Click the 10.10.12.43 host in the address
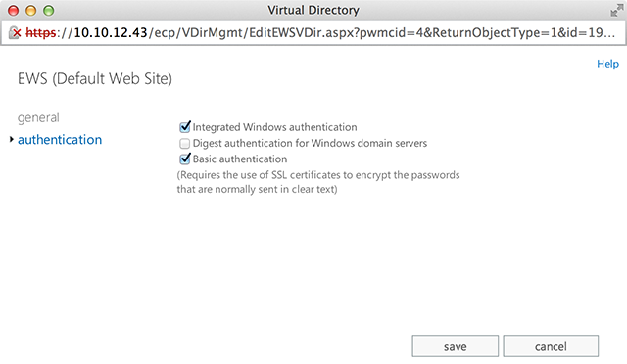Image resolution: width=627 pixels, height=364 pixels. pos(111,32)
